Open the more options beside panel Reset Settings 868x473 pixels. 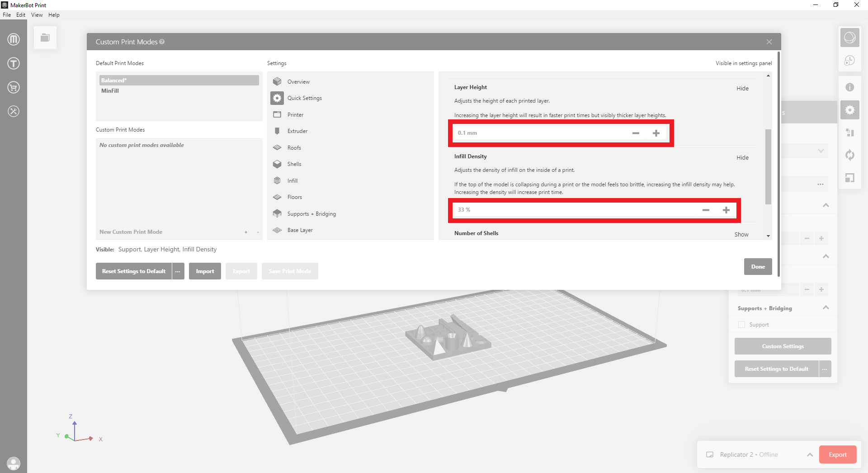[825, 369]
